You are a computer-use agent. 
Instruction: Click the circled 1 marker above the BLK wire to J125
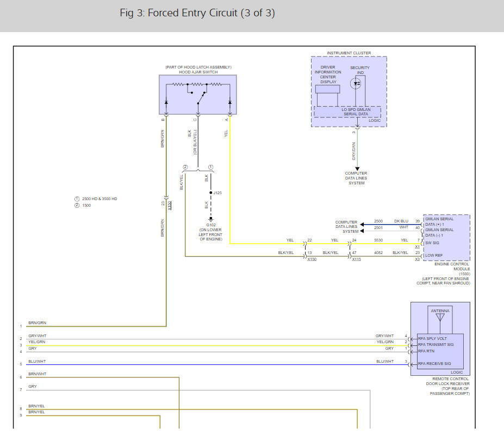(x=210, y=167)
